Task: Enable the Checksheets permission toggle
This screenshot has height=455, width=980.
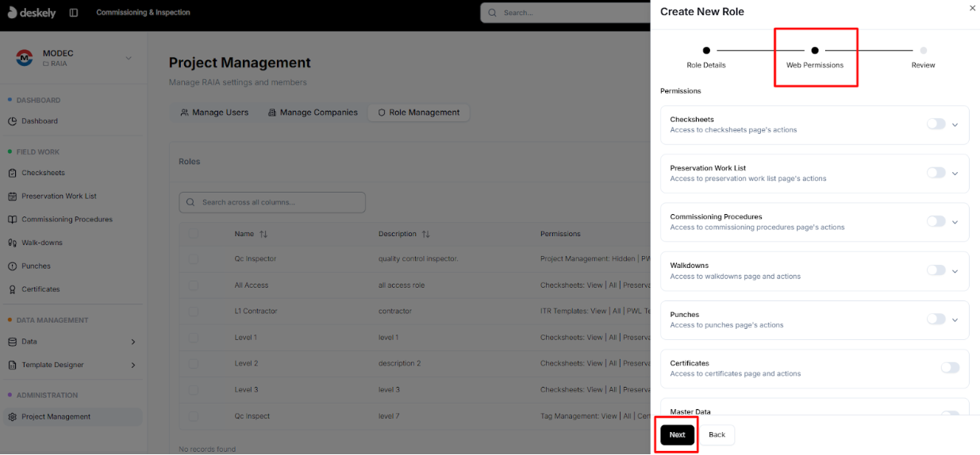Action: (x=936, y=124)
